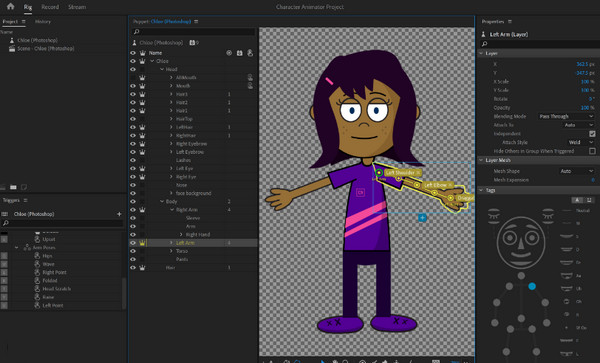Collapse the Layer section in Properties
Viewport: 600px width, 363px height.
click(481, 54)
